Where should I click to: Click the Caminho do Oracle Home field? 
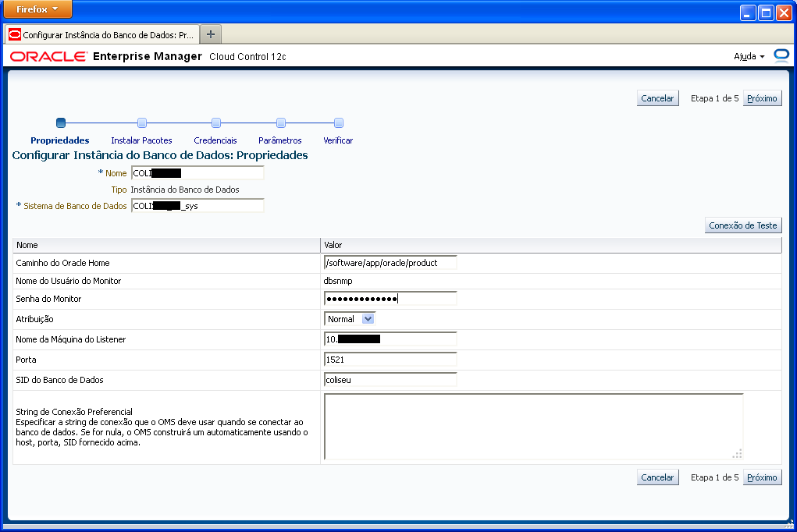390,263
